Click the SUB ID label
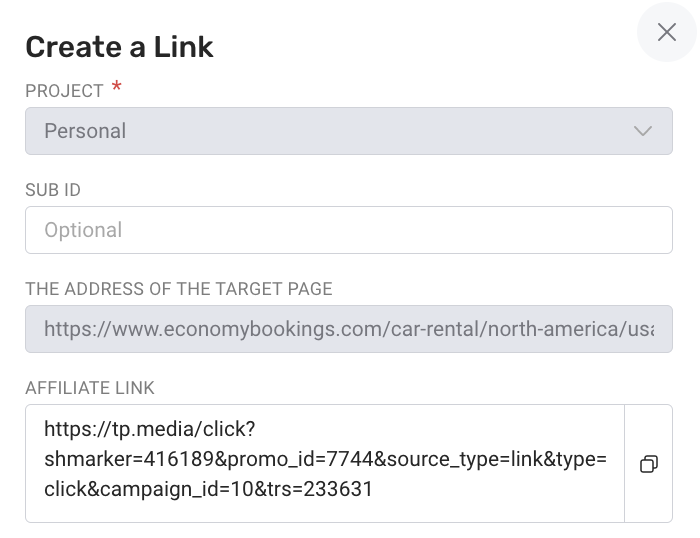This screenshot has width=700, height=538. point(53,190)
